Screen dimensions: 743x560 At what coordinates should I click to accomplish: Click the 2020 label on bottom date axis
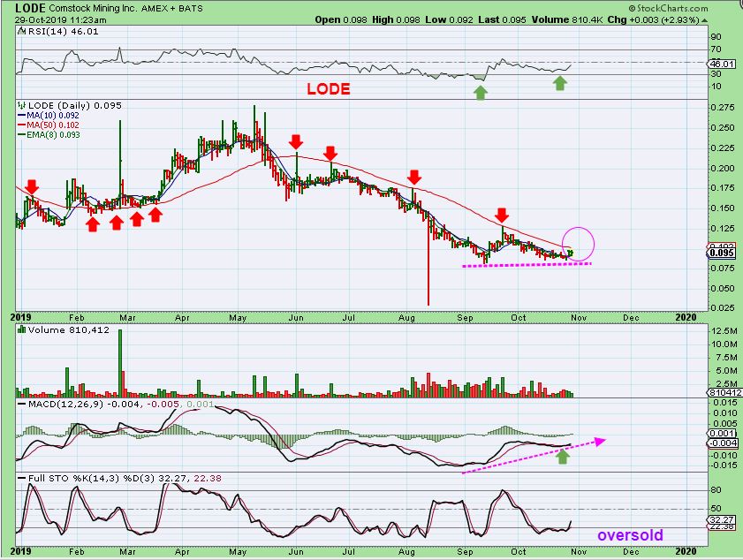pyautogui.click(x=686, y=551)
